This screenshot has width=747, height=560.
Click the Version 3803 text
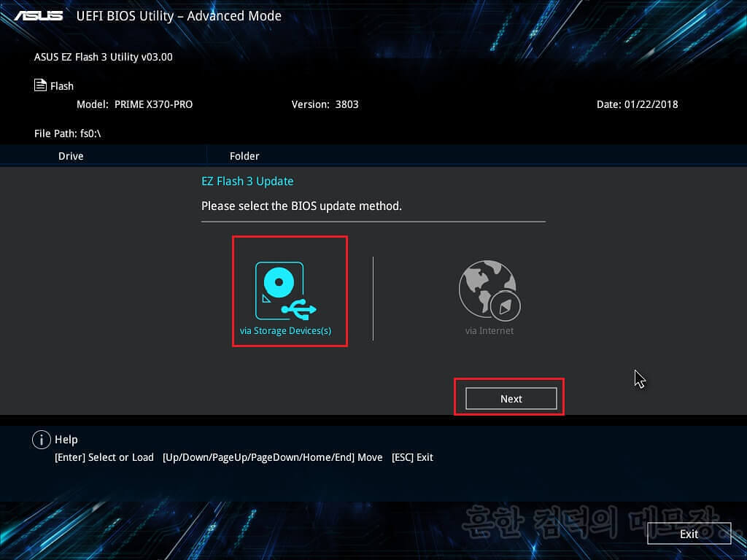[325, 104]
